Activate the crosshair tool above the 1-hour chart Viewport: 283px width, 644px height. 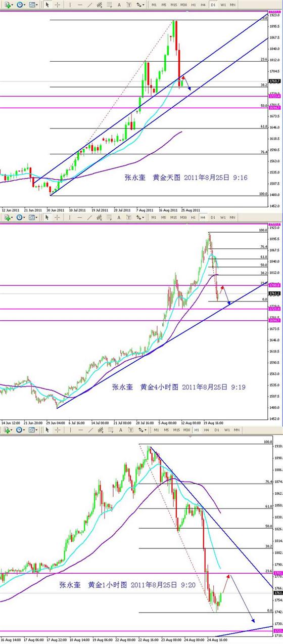point(58,430)
